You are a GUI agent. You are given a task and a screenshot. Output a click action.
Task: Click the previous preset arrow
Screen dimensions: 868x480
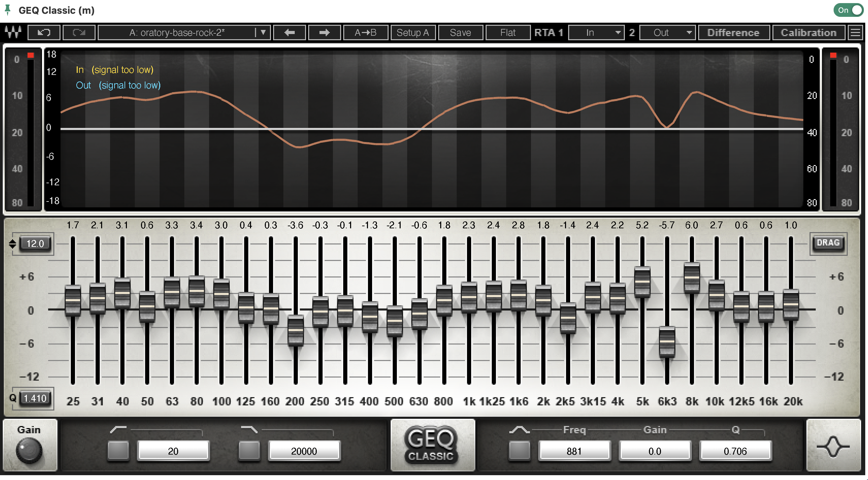click(289, 32)
